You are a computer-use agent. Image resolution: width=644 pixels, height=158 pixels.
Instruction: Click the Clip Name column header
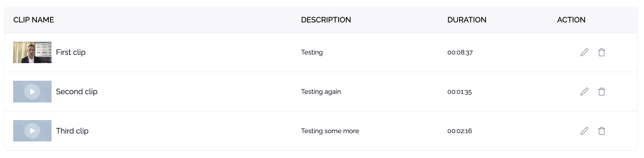click(34, 20)
